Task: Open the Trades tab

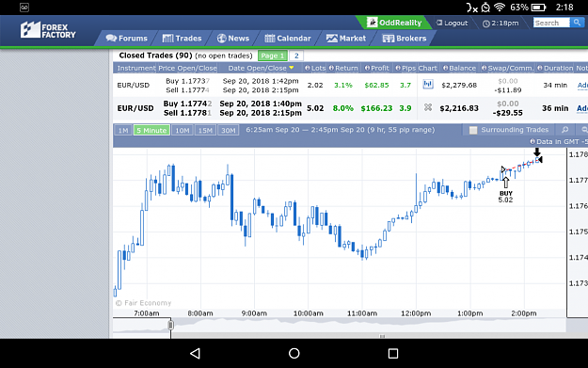Action: point(182,39)
